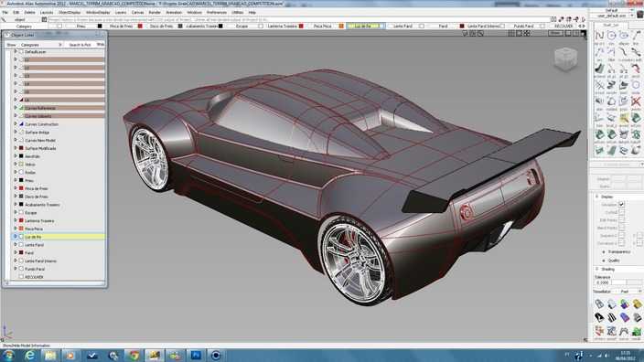Open the Preferences menu
644x362 pixels.
click(x=217, y=13)
